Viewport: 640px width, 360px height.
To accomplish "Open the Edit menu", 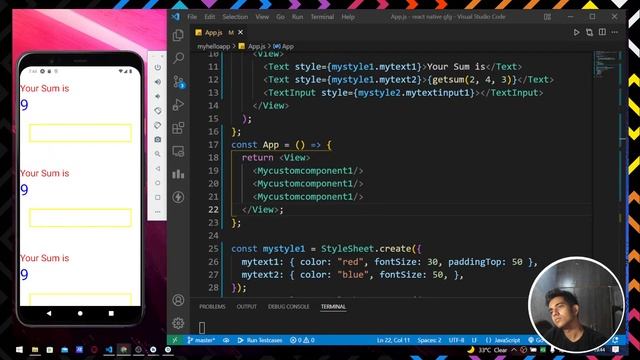I will [x=210, y=17].
